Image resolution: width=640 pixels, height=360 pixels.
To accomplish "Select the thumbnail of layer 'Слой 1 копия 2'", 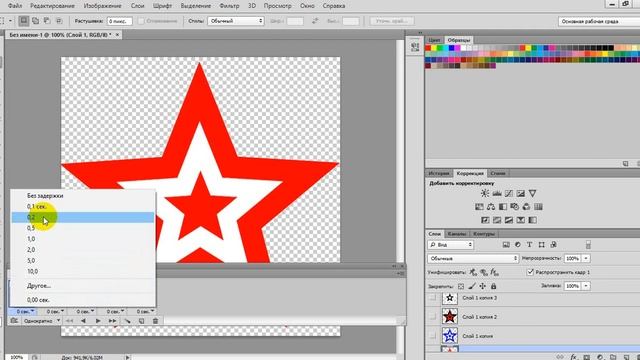I will click(x=449, y=317).
